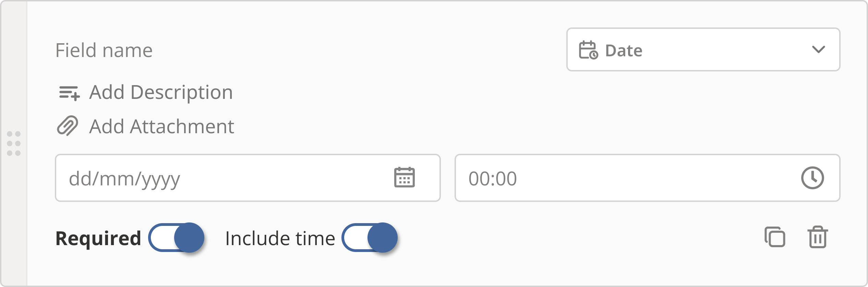Click the add description lines-plus icon
868x287 pixels.
coord(69,93)
